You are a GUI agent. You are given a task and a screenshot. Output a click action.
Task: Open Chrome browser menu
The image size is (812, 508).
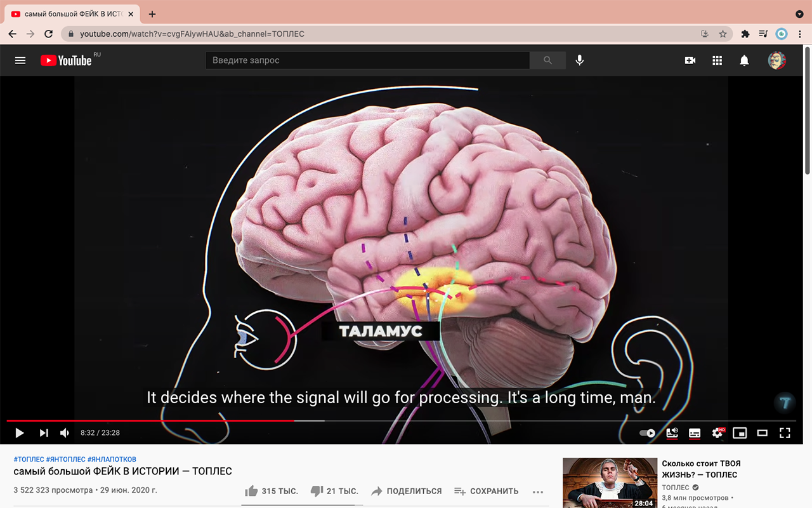(800, 33)
